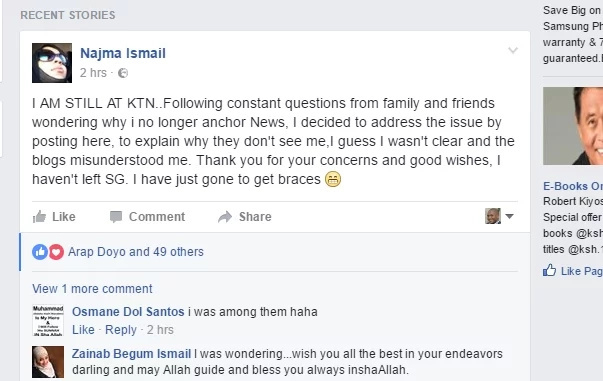Viewport: 603px width, 381px height.
Task: Open Zainab Begum Ismail's profile link
Action: [x=131, y=353]
